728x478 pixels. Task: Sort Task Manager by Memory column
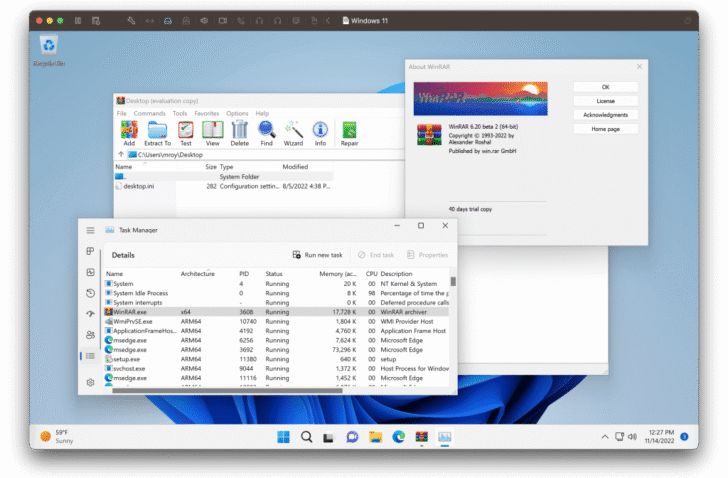(337, 274)
